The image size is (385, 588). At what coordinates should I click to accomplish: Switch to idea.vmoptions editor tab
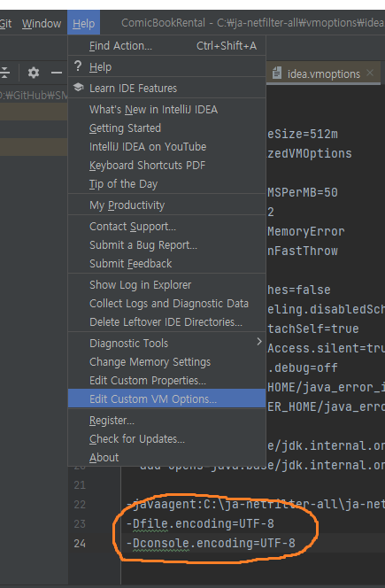click(x=323, y=73)
